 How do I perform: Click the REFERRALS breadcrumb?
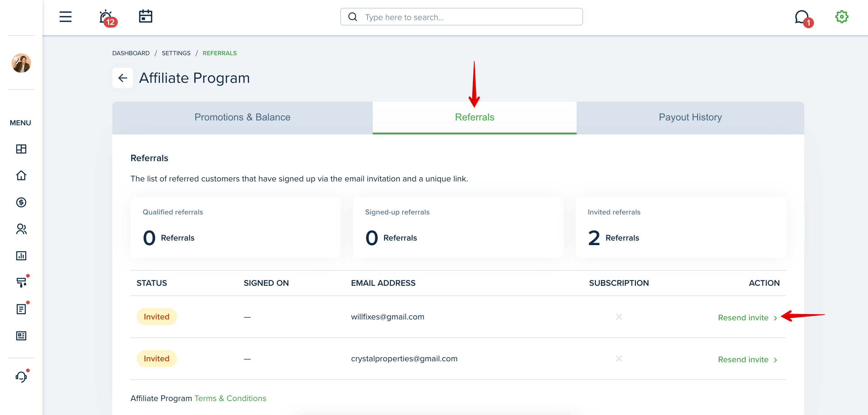[x=220, y=53]
